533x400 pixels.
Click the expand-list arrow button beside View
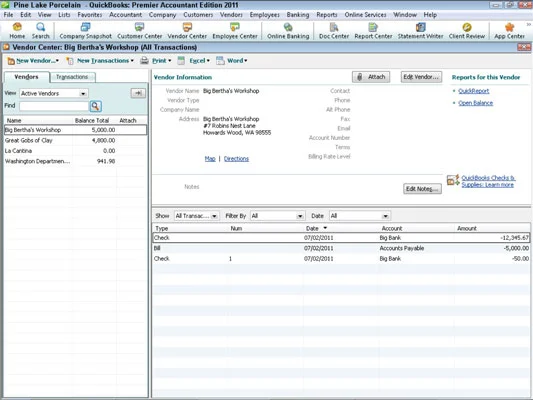[138, 93]
